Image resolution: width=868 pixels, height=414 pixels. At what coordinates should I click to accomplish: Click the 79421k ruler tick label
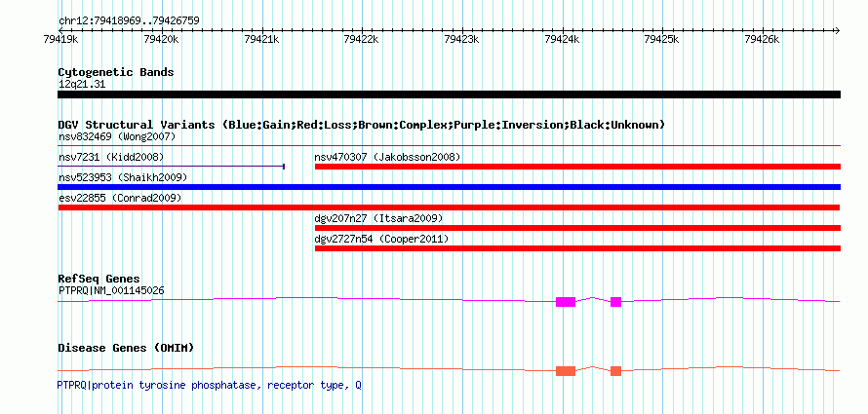261,39
